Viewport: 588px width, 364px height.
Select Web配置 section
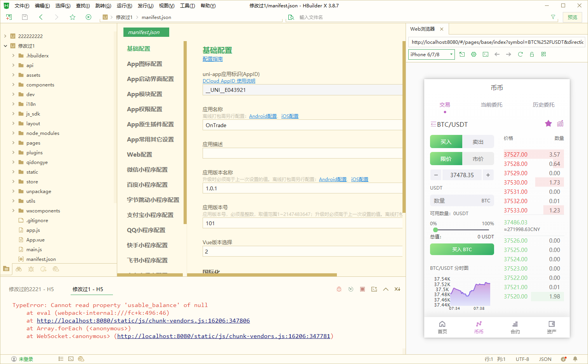(x=139, y=155)
